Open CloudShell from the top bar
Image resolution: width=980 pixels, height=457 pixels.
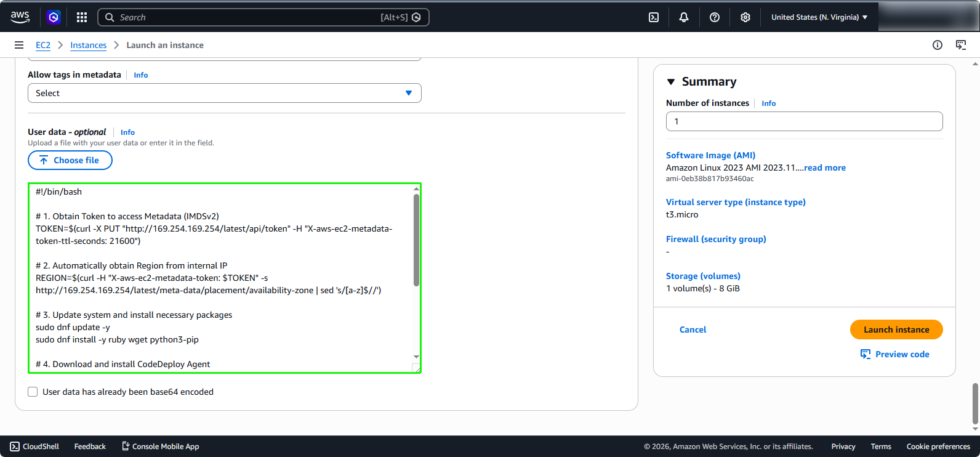(654, 17)
